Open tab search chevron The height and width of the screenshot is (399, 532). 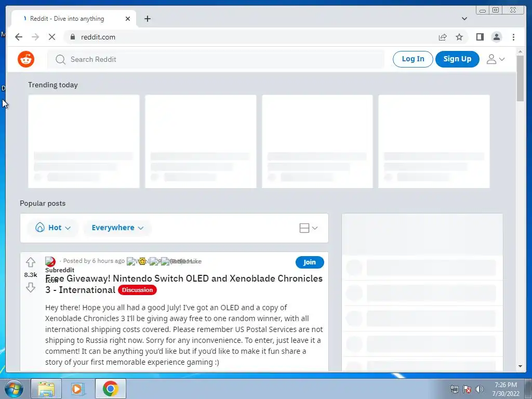(464, 19)
